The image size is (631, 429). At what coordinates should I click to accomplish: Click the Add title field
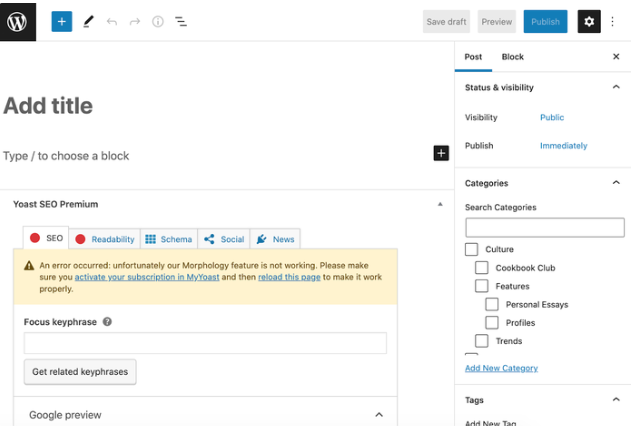(48, 106)
